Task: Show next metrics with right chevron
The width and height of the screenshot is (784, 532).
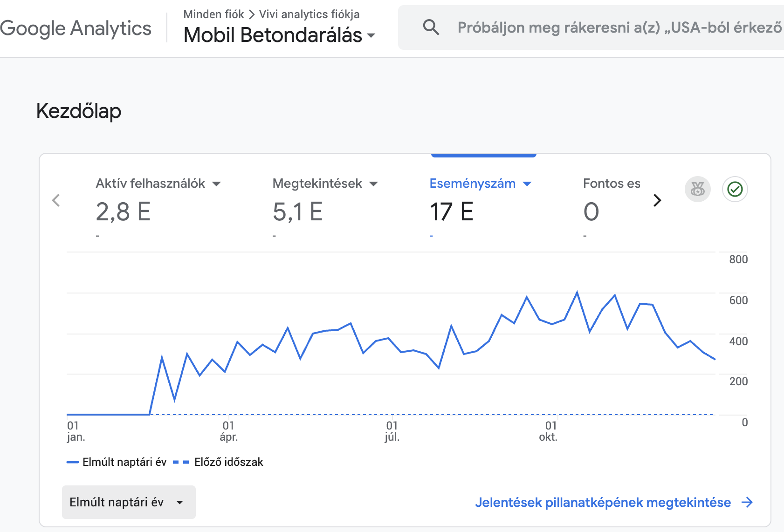Action: (x=657, y=200)
